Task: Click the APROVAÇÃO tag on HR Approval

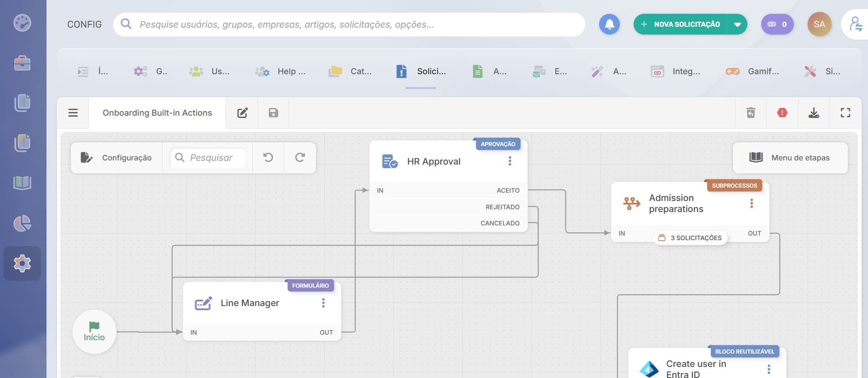Action: [x=498, y=144]
